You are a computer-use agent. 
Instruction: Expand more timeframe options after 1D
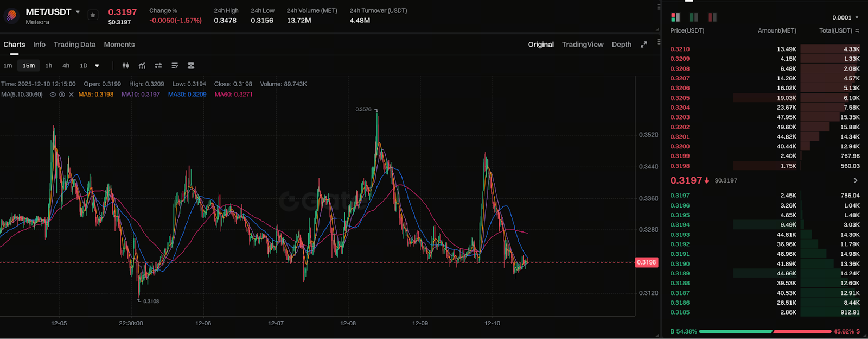pos(97,66)
